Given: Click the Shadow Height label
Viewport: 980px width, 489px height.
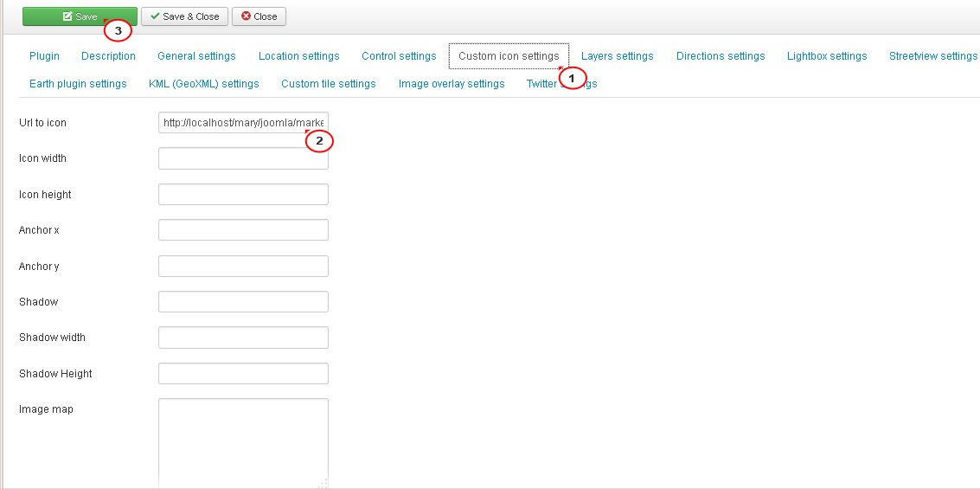Looking at the screenshot, I should (x=55, y=373).
